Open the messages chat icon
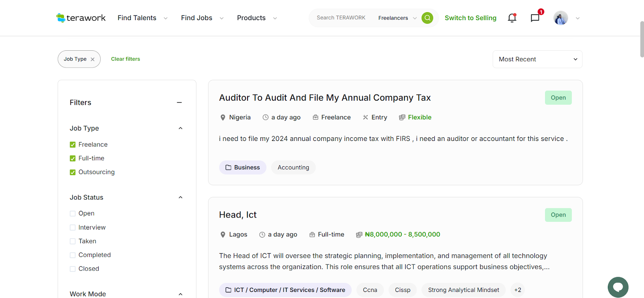 (x=535, y=18)
